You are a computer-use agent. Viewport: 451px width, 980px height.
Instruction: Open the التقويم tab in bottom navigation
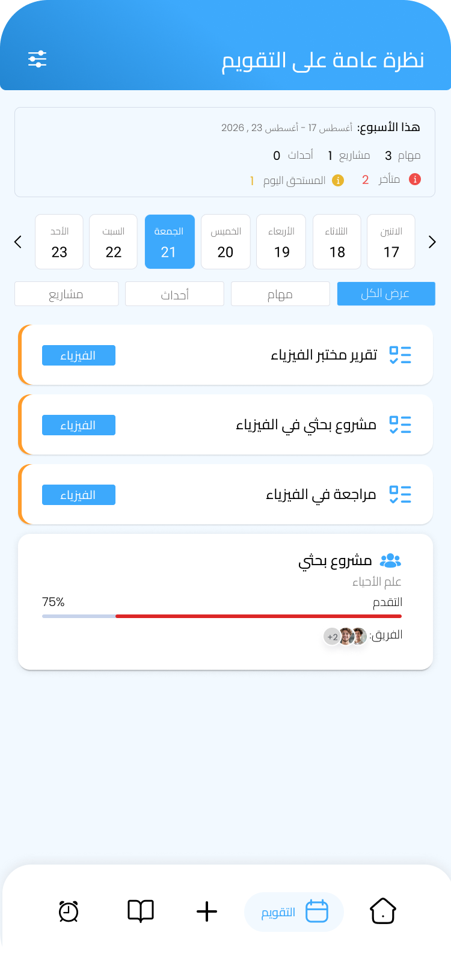click(x=294, y=911)
